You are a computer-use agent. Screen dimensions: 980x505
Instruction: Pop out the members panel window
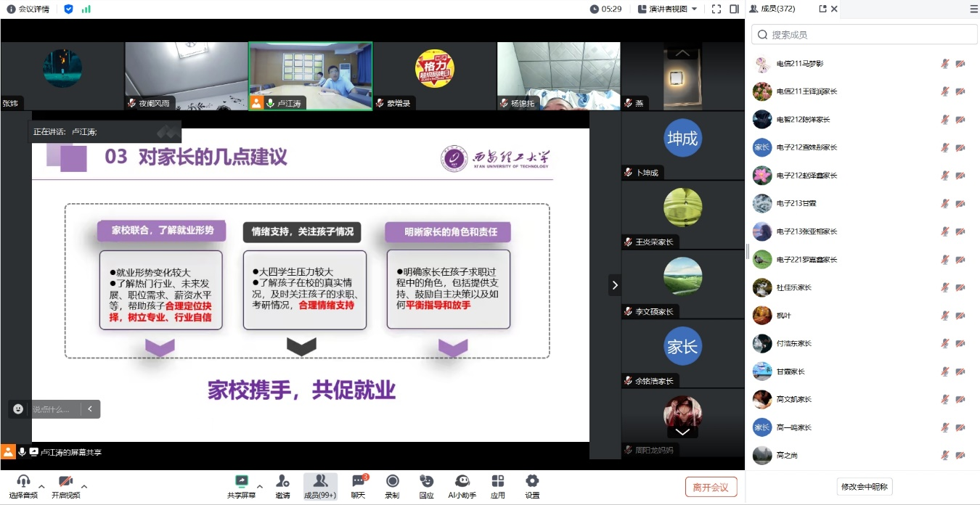(822, 9)
